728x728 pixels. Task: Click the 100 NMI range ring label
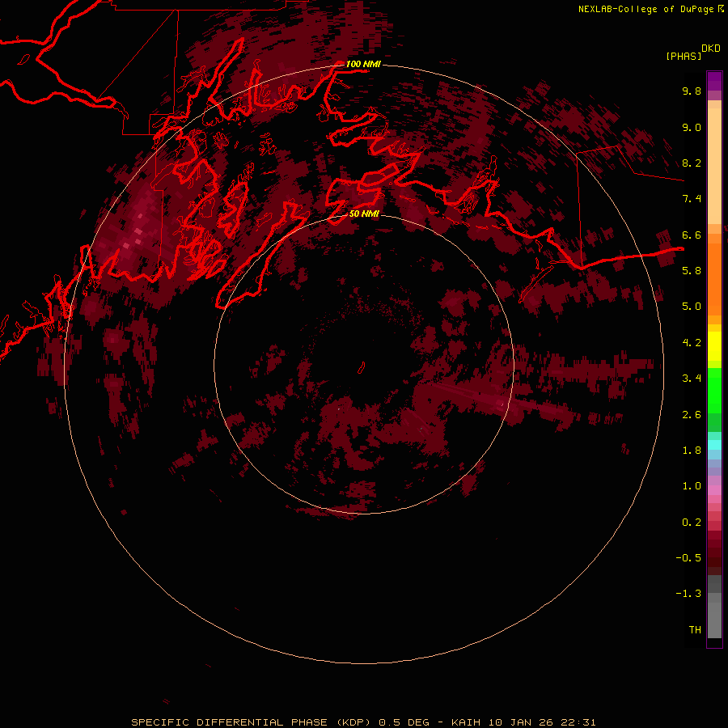point(363,64)
